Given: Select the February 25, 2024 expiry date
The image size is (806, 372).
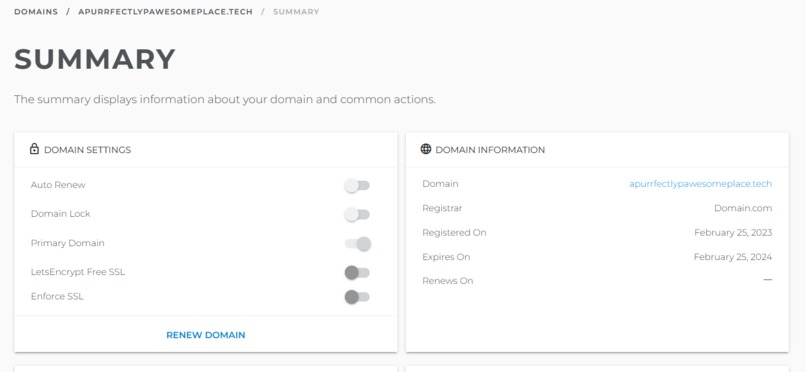Looking at the screenshot, I should point(733,256).
